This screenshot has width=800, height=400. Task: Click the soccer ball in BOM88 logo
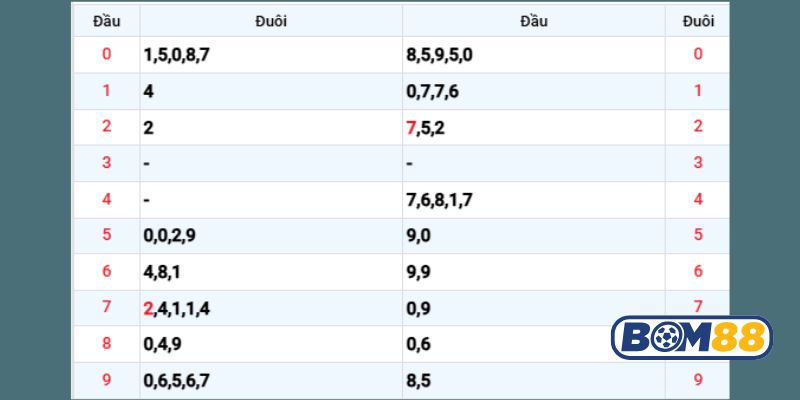click(667, 337)
